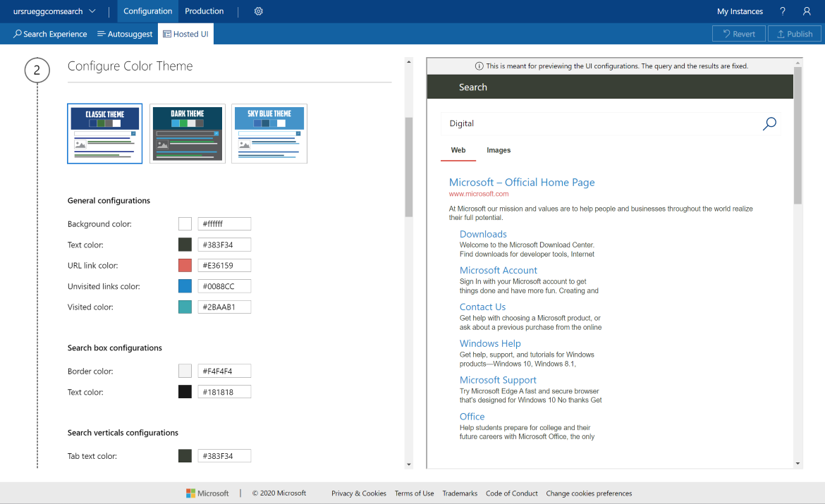
Task: Choose the Classic Theme thumbnail
Action: 104,134
